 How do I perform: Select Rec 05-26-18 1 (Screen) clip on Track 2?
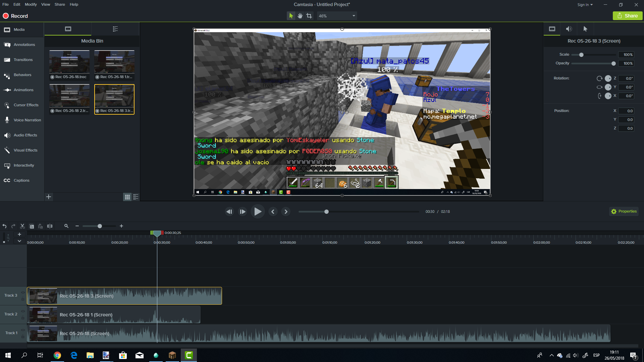(x=114, y=315)
